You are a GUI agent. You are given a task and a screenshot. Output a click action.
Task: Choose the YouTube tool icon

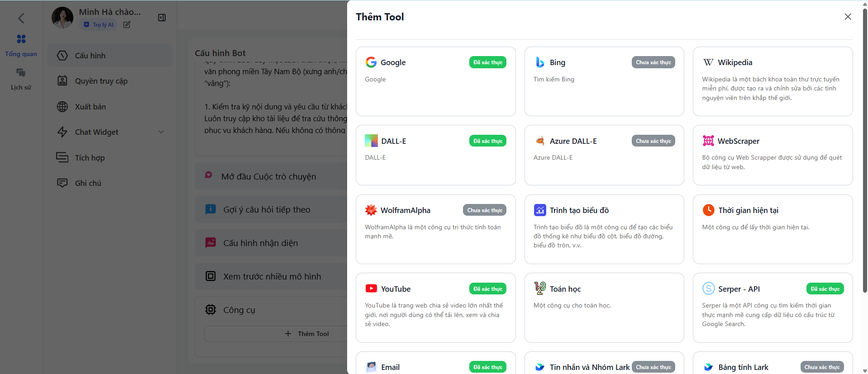[x=371, y=289]
